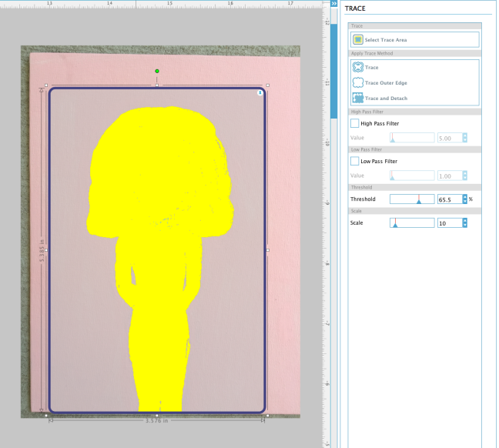499x448 pixels.
Task: Click the Scale value field showing 10
Action: pyautogui.click(x=450, y=223)
